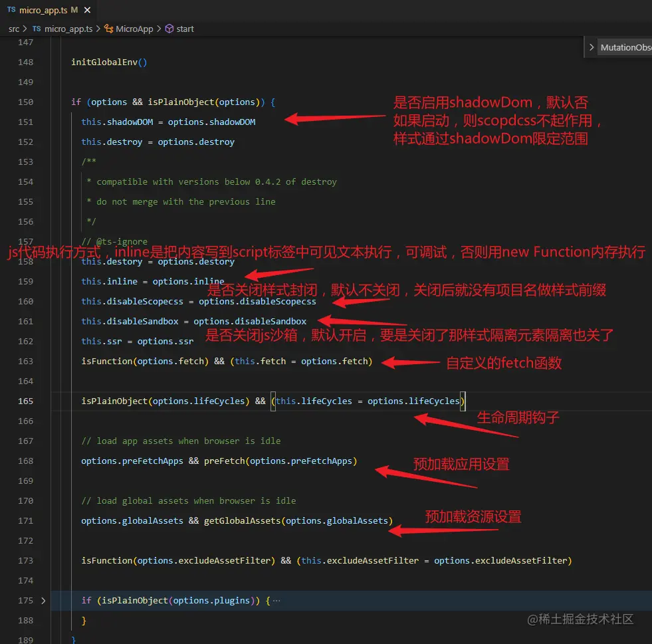Expand folded block at line 175
The width and height of the screenshot is (652, 644).
point(43,600)
